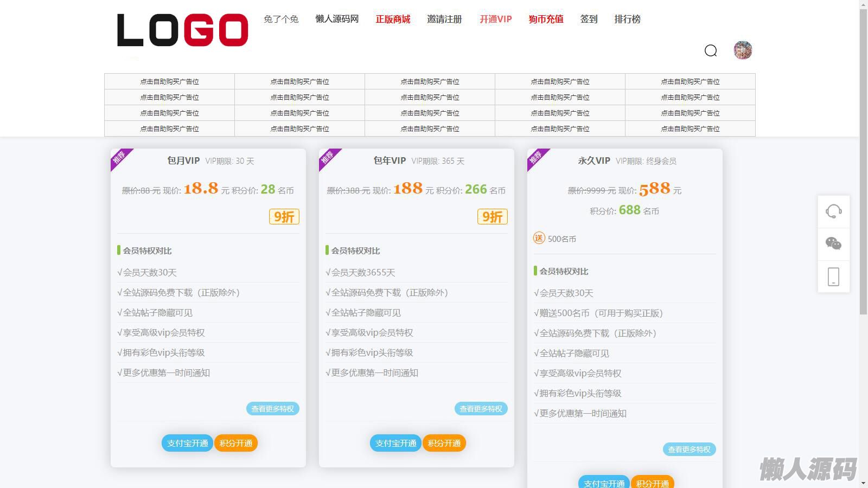This screenshot has width=868, height=488.
Task: Click the LOGO site image
Action: click(182, 30)
